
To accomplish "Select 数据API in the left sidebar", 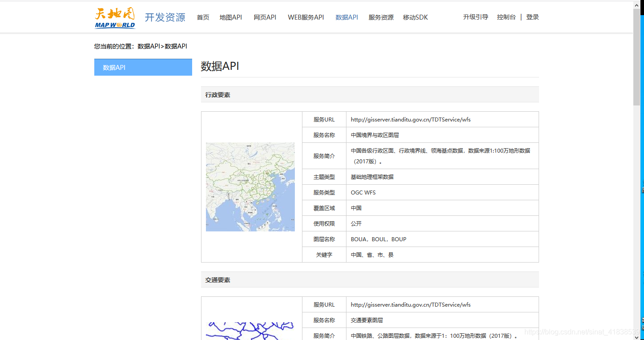I will point(143,67).
